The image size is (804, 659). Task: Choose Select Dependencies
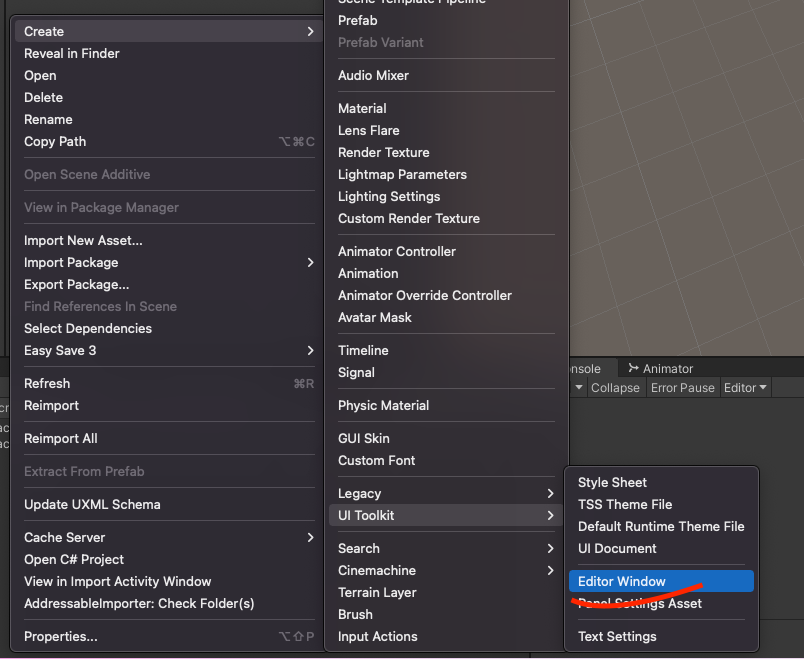coord(168,328)
